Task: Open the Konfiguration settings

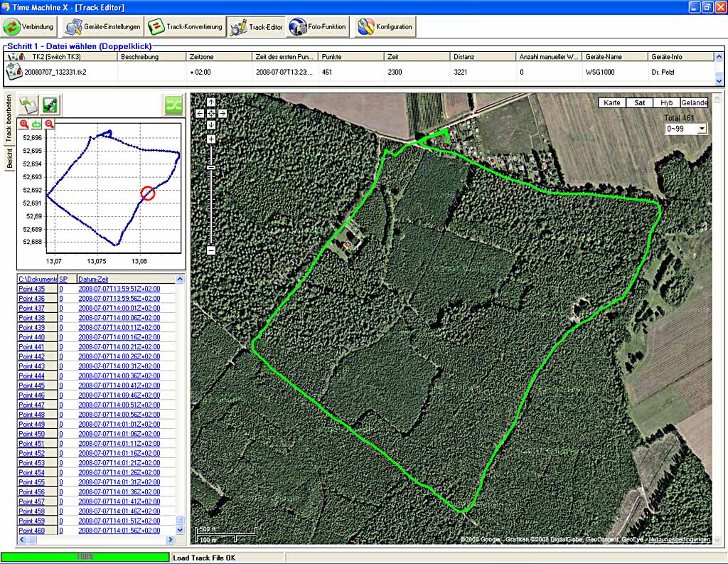Action: 385,27
